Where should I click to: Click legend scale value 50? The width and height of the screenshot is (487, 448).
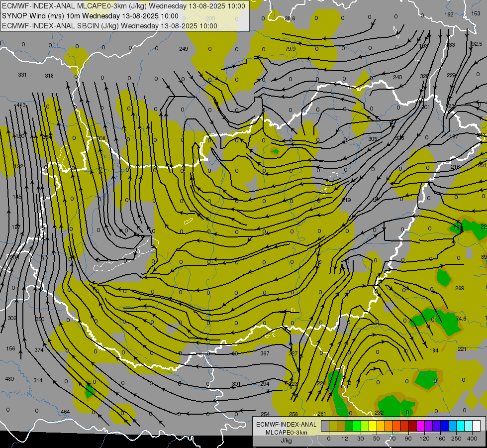tap(377, 439)
